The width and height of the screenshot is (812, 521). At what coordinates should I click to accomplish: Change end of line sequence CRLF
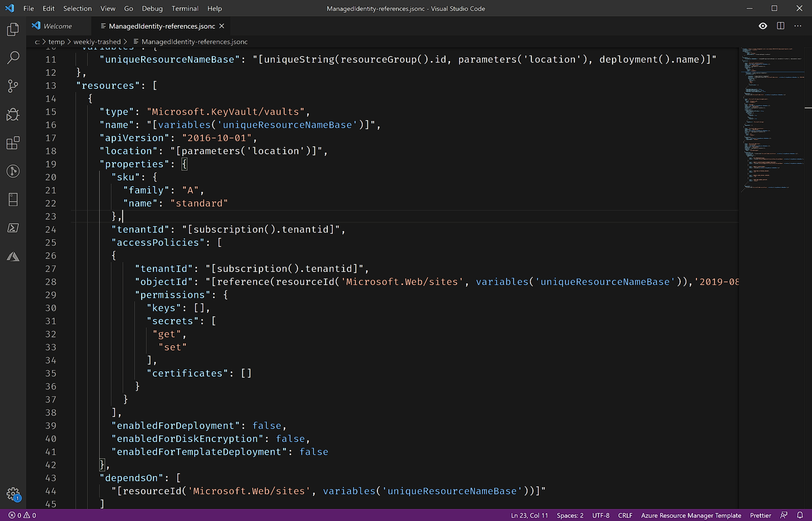pos(625,515)
